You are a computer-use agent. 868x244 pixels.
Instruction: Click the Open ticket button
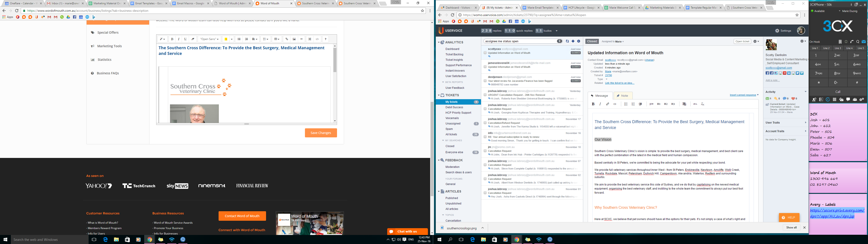click(742, 41)
